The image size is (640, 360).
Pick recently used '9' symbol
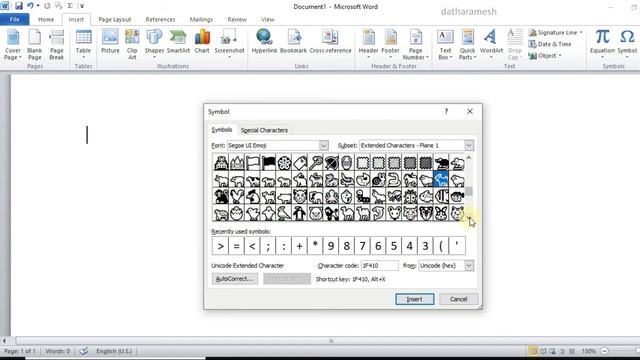(x=331, y=246)
